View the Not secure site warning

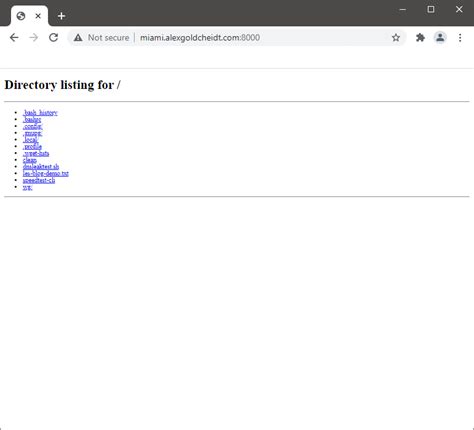101,38
